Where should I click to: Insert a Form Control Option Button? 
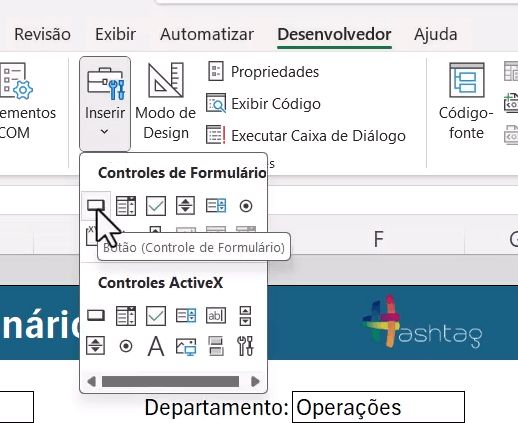pos(246,206)
